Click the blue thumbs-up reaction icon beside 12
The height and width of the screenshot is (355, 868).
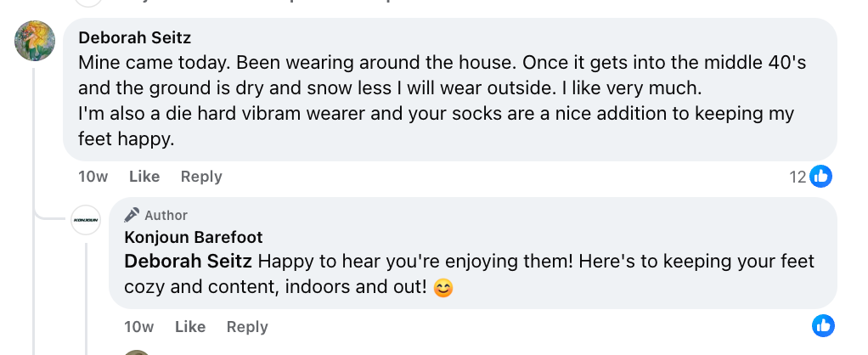pyautogui.click(x=820, y=177)
